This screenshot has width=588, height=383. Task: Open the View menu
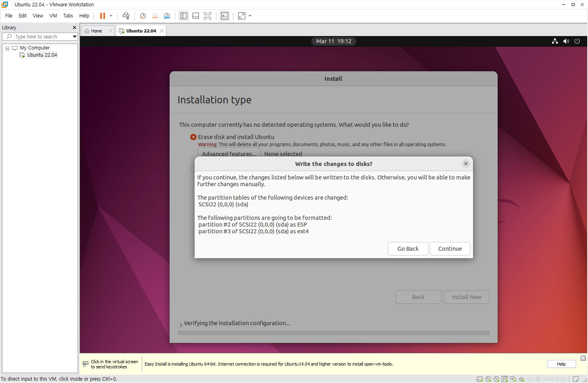tap(38, 16)
